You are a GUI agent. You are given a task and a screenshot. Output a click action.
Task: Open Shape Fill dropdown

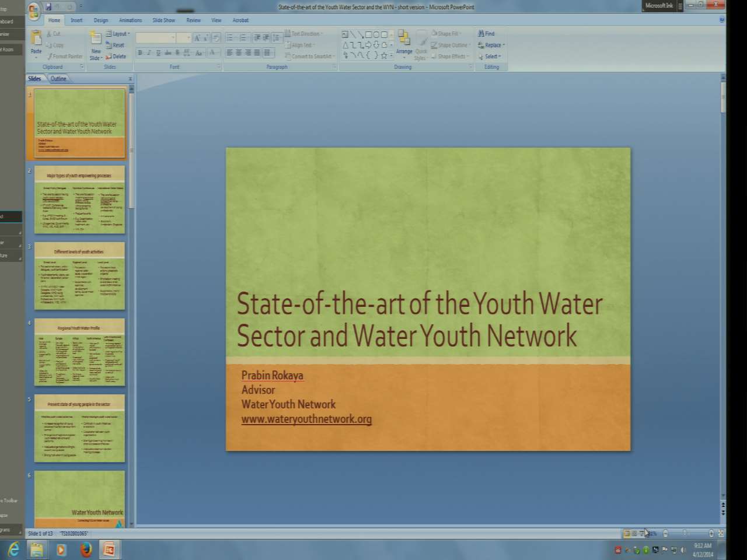coord(446,34)
